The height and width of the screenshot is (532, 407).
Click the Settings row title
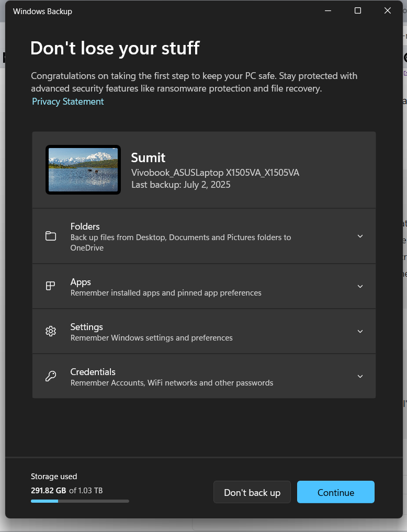pos(86,327)
